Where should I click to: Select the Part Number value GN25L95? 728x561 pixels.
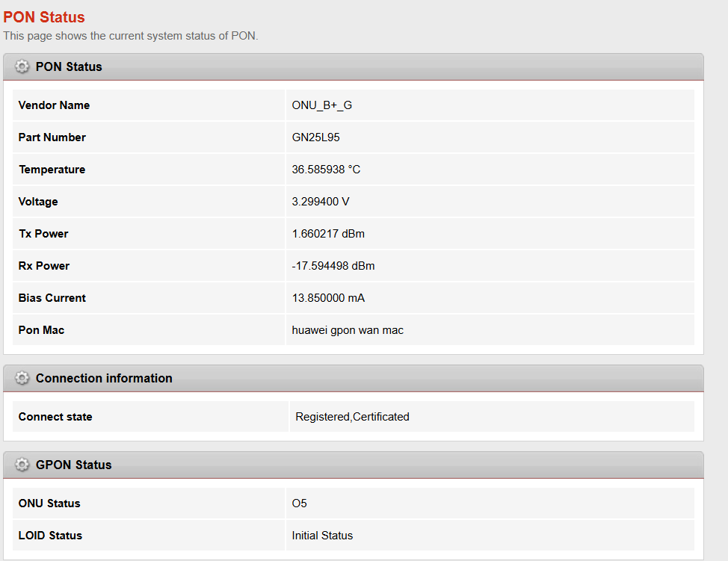pos(315,137)
